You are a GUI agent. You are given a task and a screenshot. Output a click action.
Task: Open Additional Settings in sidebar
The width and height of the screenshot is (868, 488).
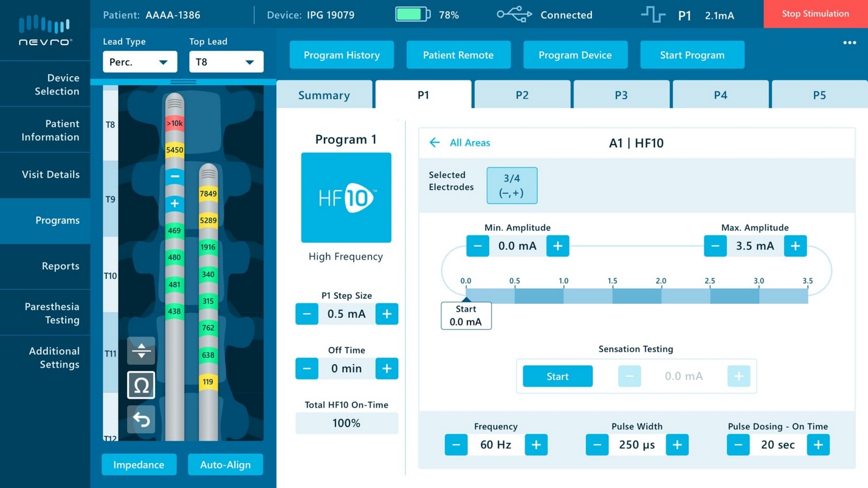click(x=45, y=358)
